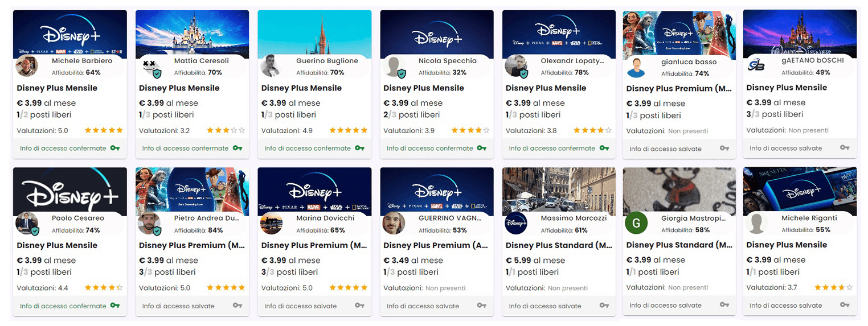Open Michele Riganti's Disney Plus Mensile title
868x326 pixels.
(x=787, y=245)
